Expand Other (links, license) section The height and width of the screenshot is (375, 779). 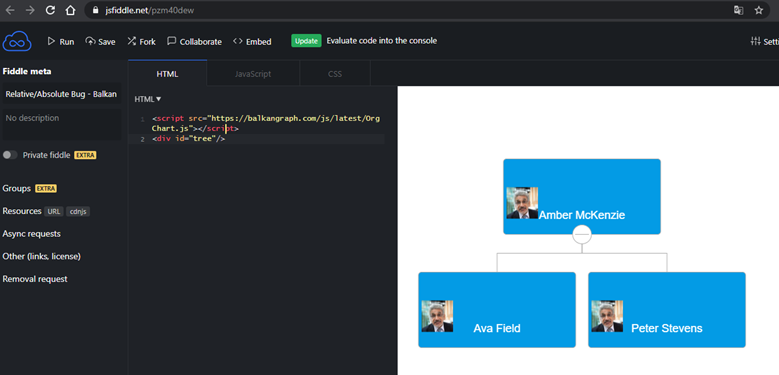point(42,256)
